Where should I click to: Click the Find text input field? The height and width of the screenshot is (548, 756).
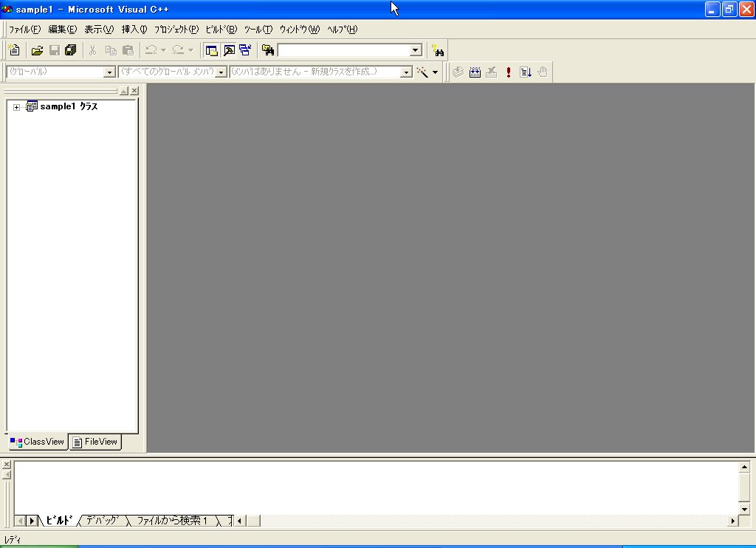coord(344,50)
